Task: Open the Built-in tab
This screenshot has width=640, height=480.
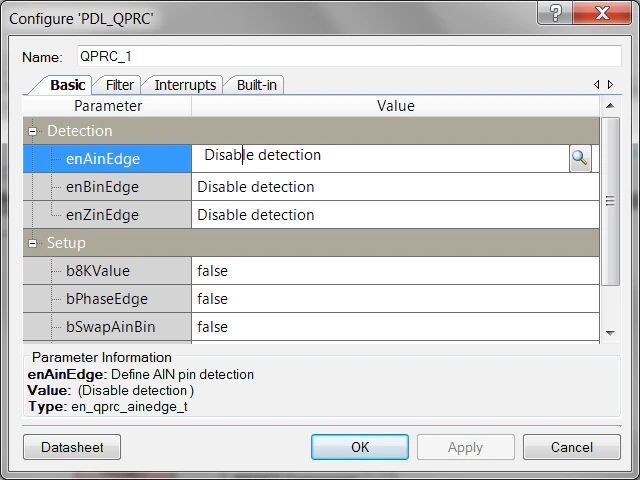Action: [x=256, y=85]
